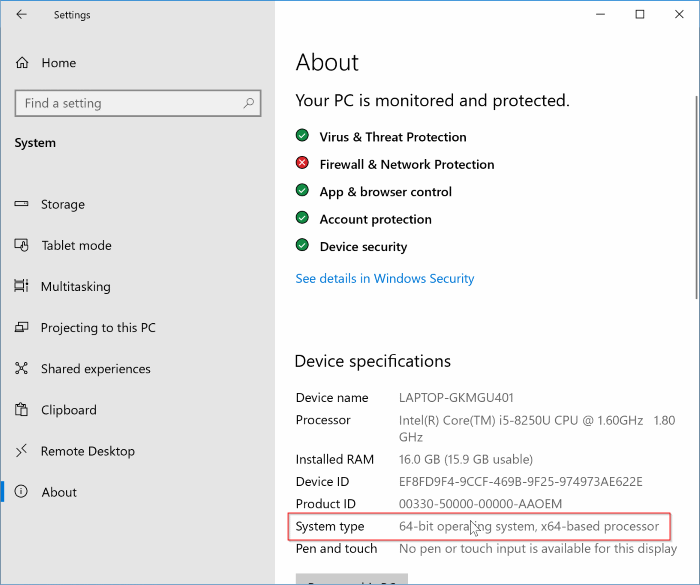Select the About info icon
The image size is (700, 585).
point(21,492)
